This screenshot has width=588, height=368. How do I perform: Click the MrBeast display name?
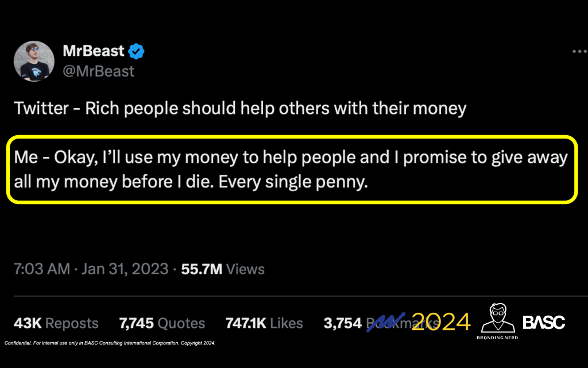(x=94, y=51)
